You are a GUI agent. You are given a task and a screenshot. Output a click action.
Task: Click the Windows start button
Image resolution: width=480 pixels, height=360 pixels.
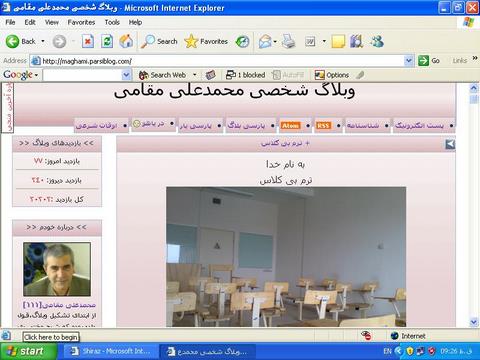pos(29,351)
